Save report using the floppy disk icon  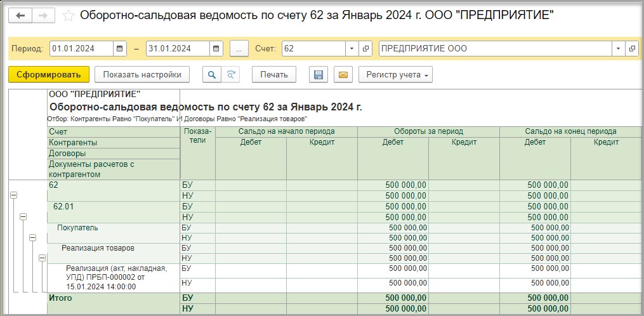coord(319,75)
